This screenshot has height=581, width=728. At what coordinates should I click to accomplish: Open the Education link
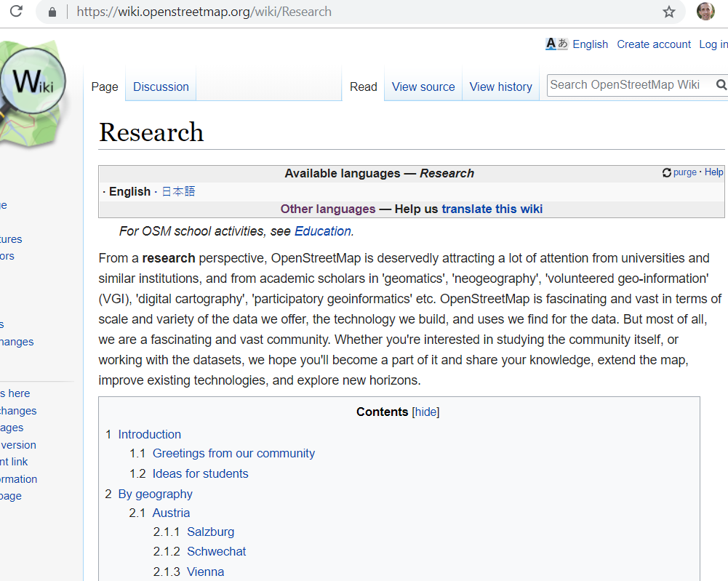click(323, 231)
